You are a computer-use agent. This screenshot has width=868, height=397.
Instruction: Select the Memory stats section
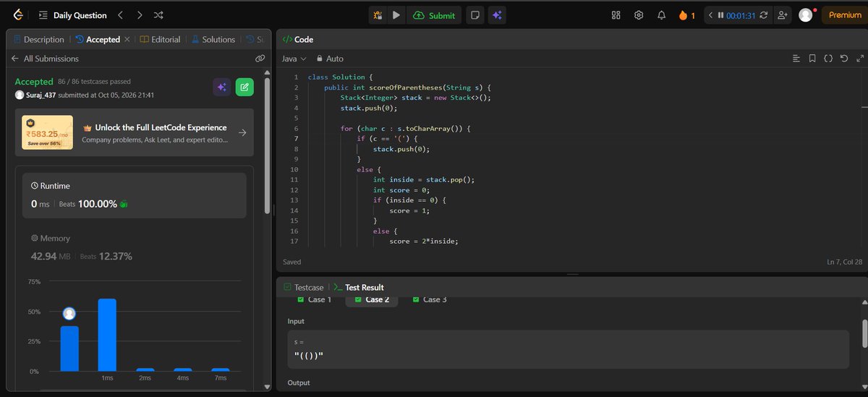135,247
